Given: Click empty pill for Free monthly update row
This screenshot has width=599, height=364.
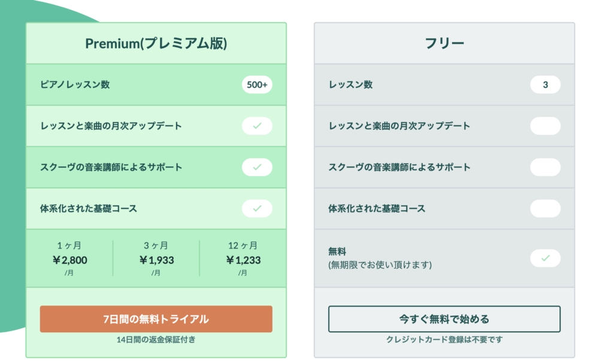Looking at the screenshot, I should 546,126.
